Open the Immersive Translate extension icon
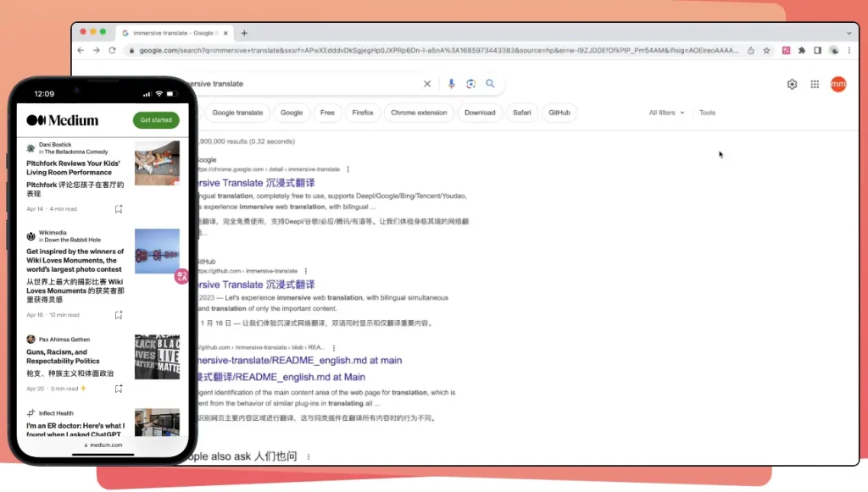868x492 pixels. click(786, 50)
